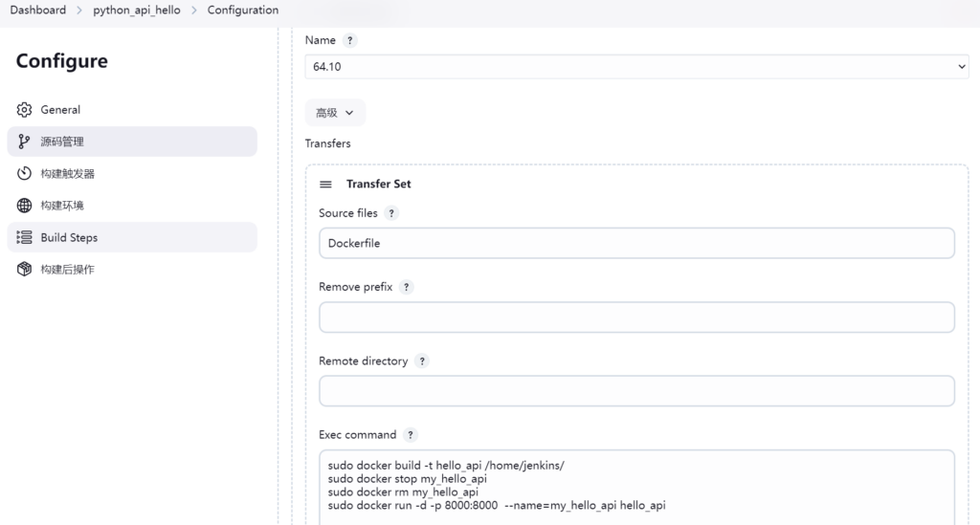Open help for the Name field
980x525 pixels.
[x=349, y=40]
